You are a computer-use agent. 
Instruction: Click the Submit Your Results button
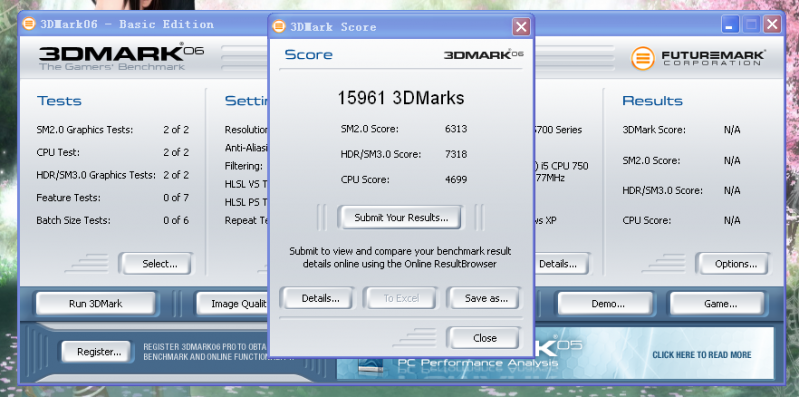[401, 218]
